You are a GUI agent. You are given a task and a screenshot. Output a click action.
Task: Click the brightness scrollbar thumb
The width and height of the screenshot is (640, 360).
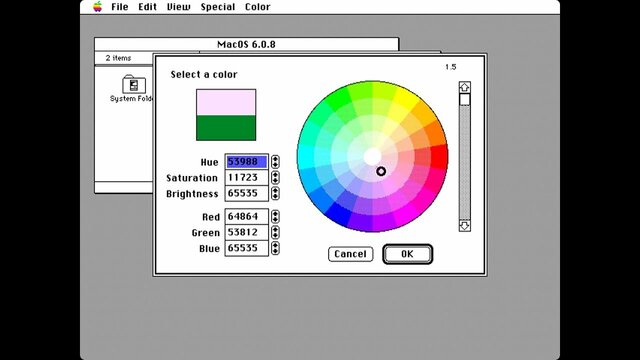pos(464,100)
